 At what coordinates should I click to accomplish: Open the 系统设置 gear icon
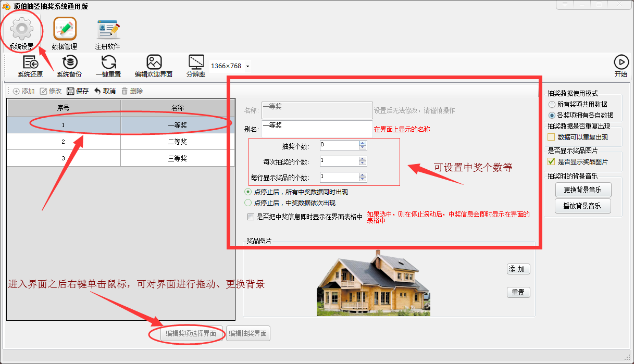[21, 29]
